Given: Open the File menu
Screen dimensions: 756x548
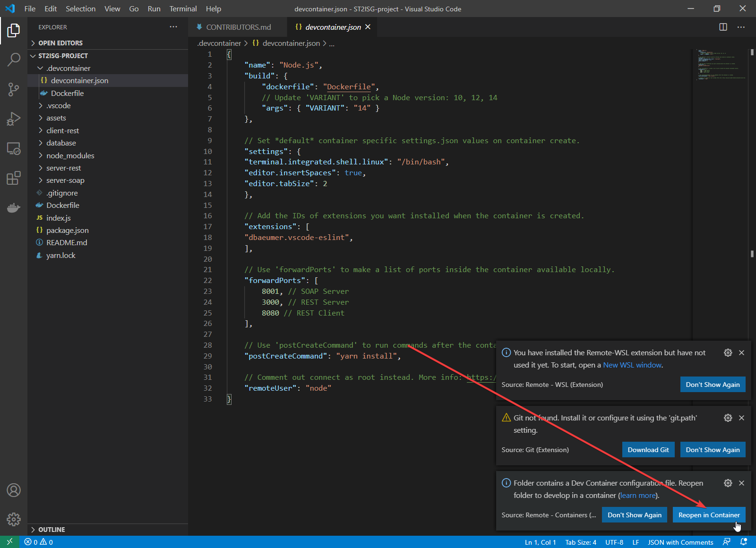Looking at the screenshot, I should tap(30, 9).
